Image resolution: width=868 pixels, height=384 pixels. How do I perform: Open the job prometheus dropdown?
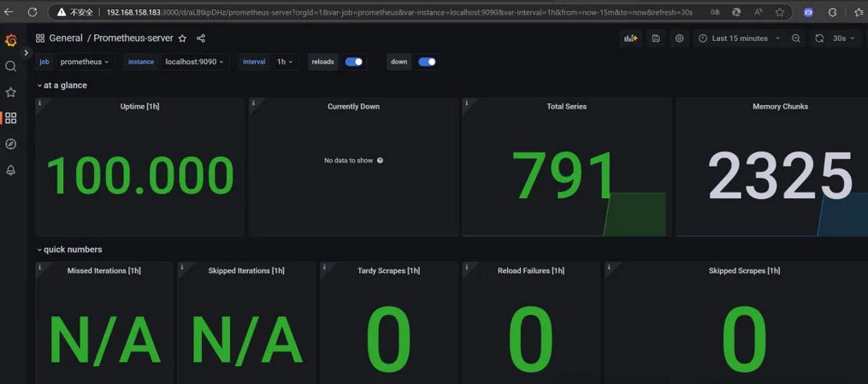[x=85, y=62]
